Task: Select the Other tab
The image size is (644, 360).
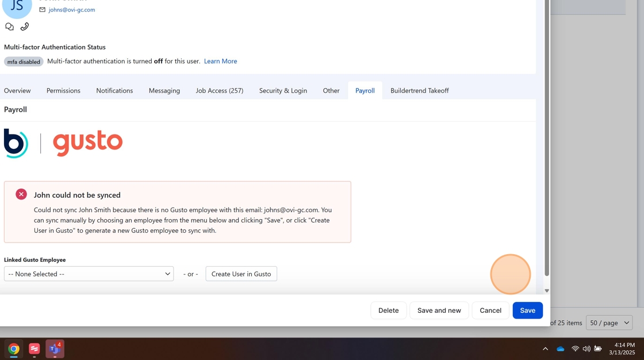Action: [x=331, y=90]
